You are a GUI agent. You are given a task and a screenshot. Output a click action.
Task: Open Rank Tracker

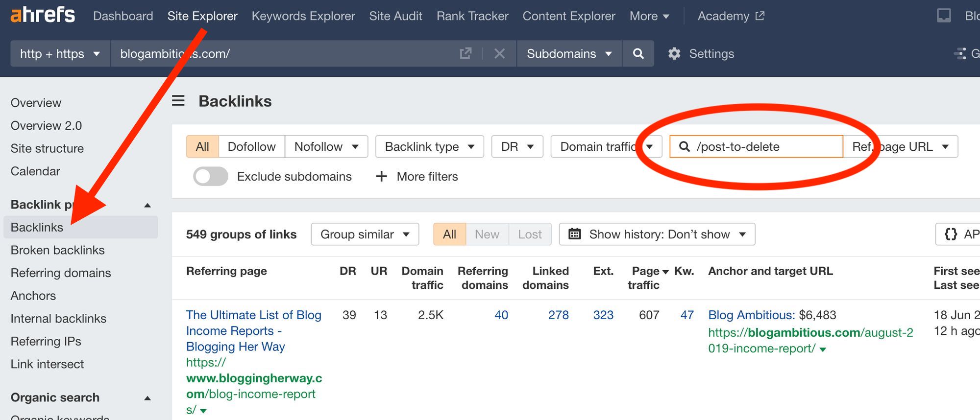coord(472,16)
